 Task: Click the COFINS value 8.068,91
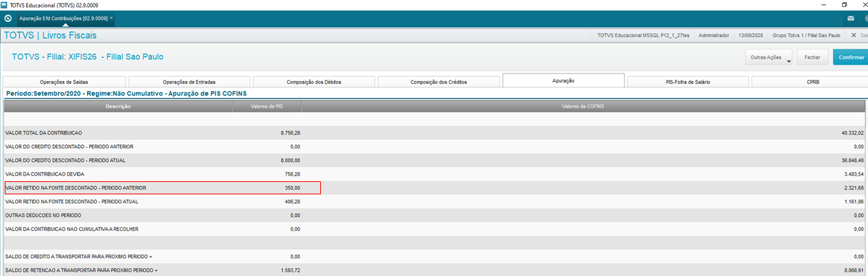pyautogui.click(x=854, y=270)
